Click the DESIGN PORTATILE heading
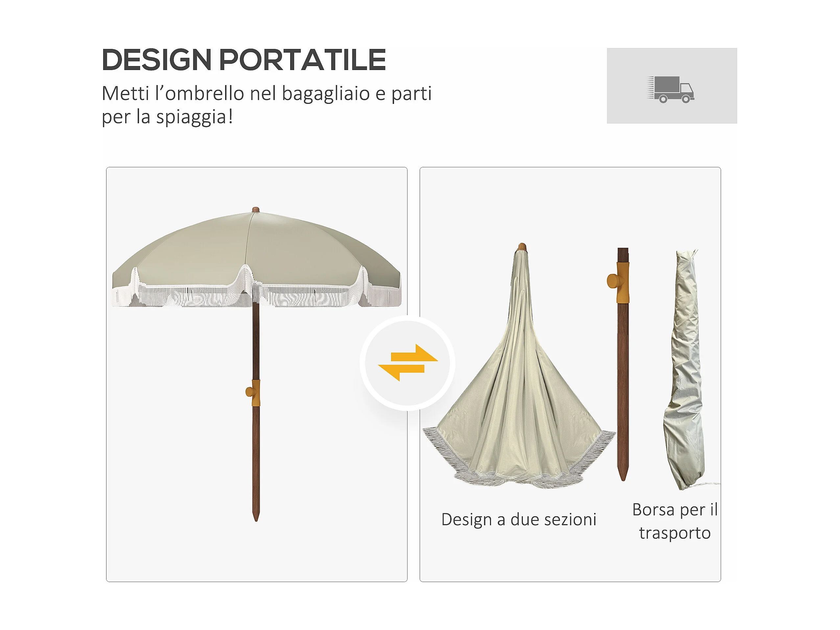This screenshot has width=840, height=630. tap(244, 59)
